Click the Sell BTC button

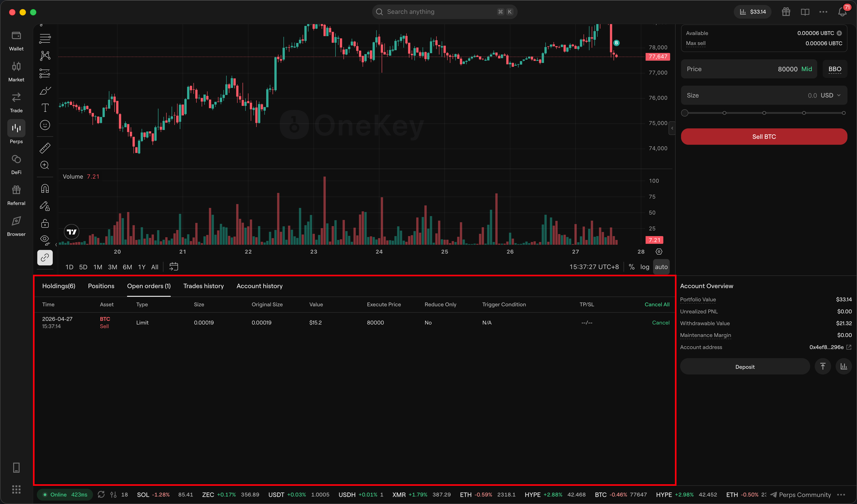[x=764, y=137]
